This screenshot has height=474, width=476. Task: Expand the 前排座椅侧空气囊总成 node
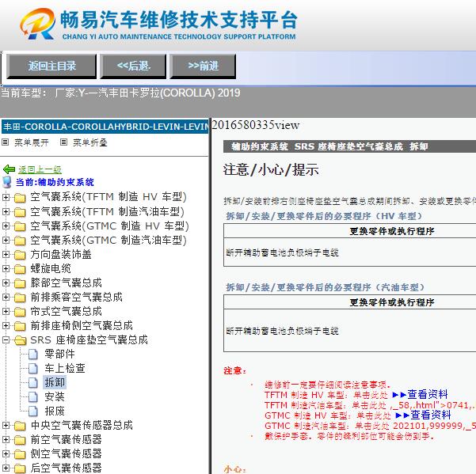click(6, 325)
